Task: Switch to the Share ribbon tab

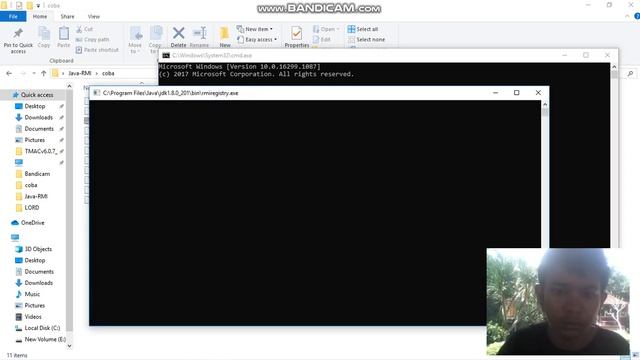Action: point(67,16)
